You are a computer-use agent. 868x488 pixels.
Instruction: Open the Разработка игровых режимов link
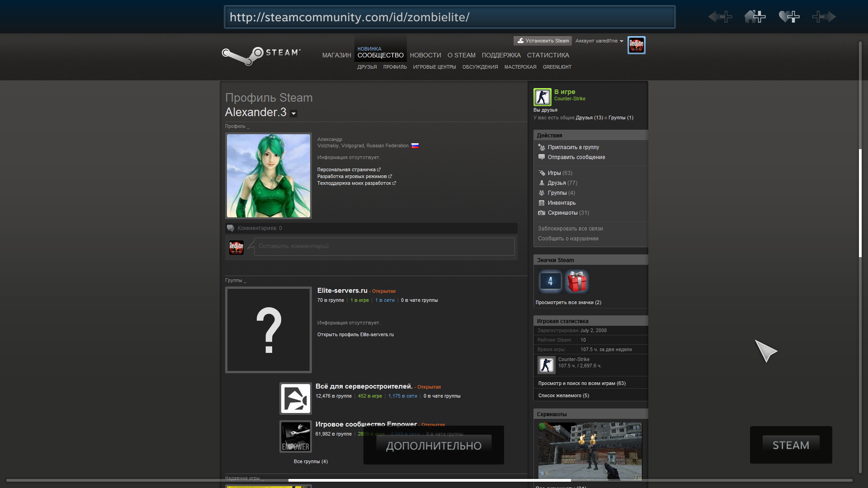[x=354, y=177]
